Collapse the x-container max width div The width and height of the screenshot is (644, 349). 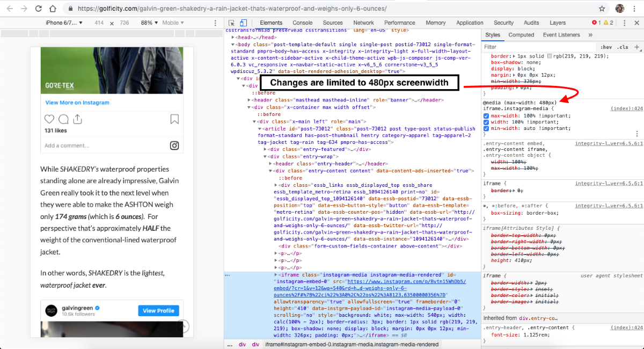click(x=249, y=107)
